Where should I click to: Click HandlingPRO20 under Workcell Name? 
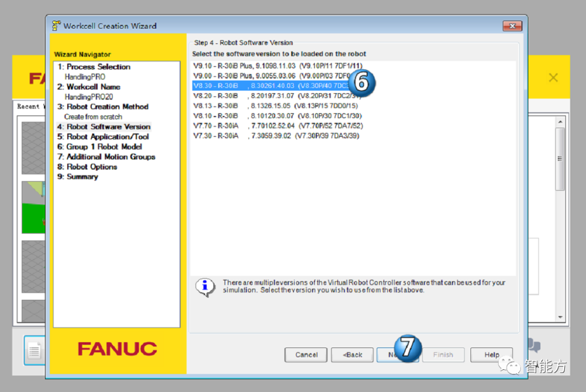coord(89,97)
